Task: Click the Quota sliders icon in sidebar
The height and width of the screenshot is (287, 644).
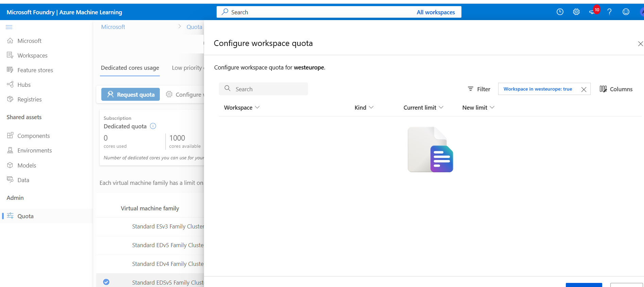Action: (10, 216)
